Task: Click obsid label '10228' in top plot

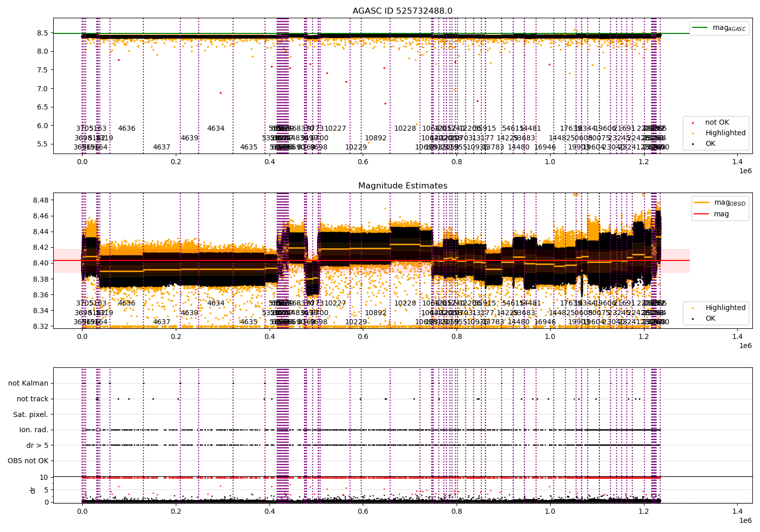Action: click(405, 129)
